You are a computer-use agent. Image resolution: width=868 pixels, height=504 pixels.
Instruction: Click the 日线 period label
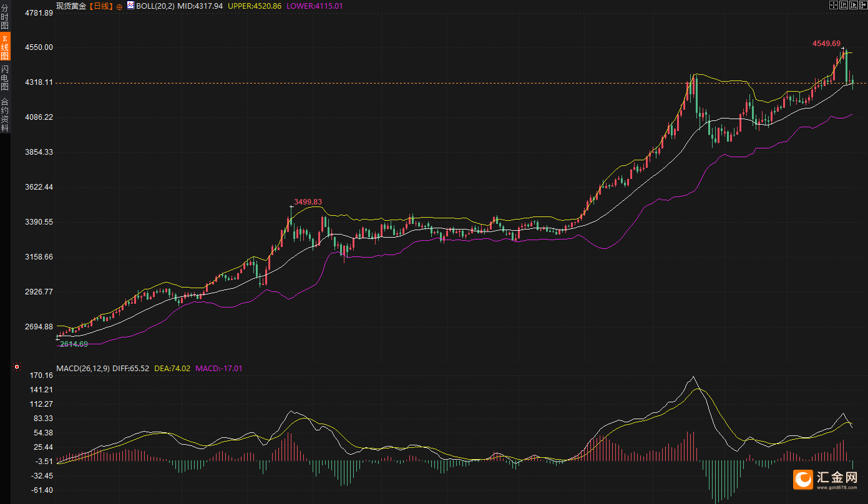click(101, 6)
